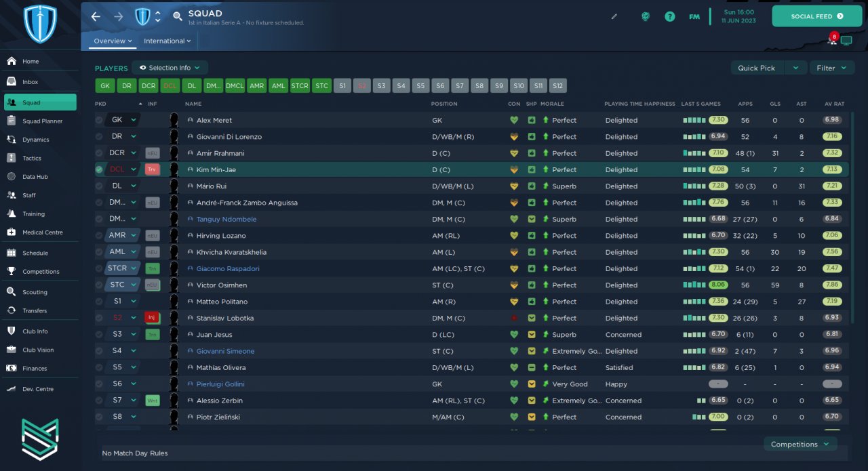This screenshot has height=471, width=868.
Task: Click the Quick Pick button
Action: [757, 68]
